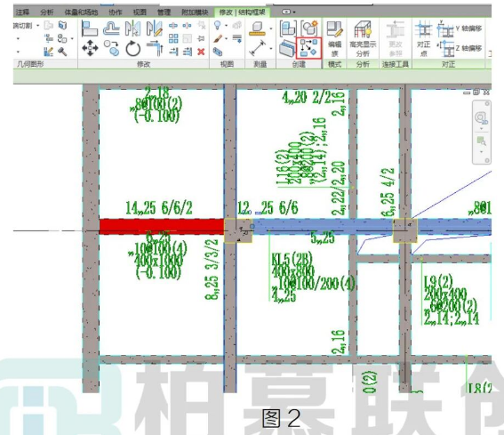Image resolution: width=504 pixels, height=435 pixels.
Task: Select the Split with Gap tool
Action: coord(187,25)
